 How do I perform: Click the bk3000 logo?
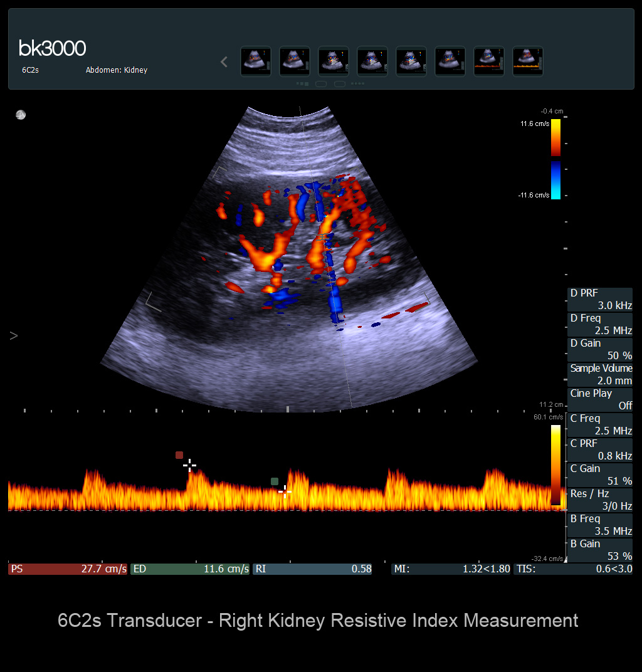(x=52, y=48)
